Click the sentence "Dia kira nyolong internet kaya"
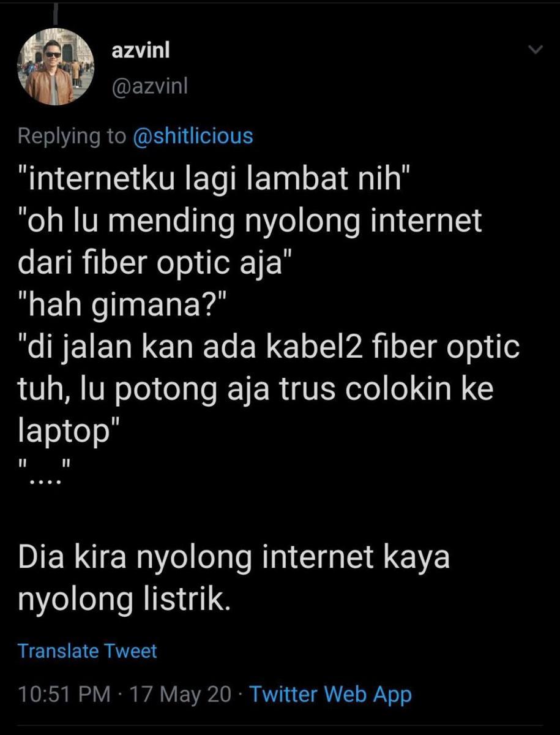Image resolution: width=560 pixels, height=735 pixels. click(234, 558)
